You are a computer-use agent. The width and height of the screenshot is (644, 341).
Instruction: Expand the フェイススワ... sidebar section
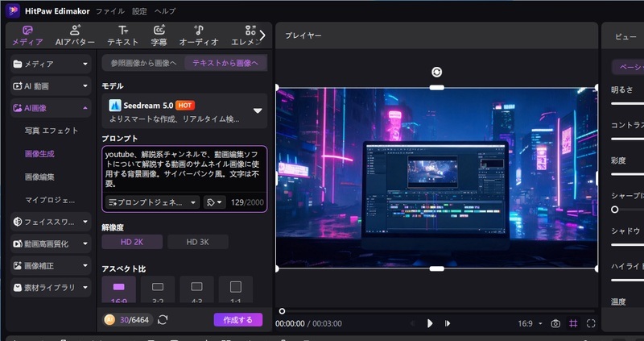(51, 222)
